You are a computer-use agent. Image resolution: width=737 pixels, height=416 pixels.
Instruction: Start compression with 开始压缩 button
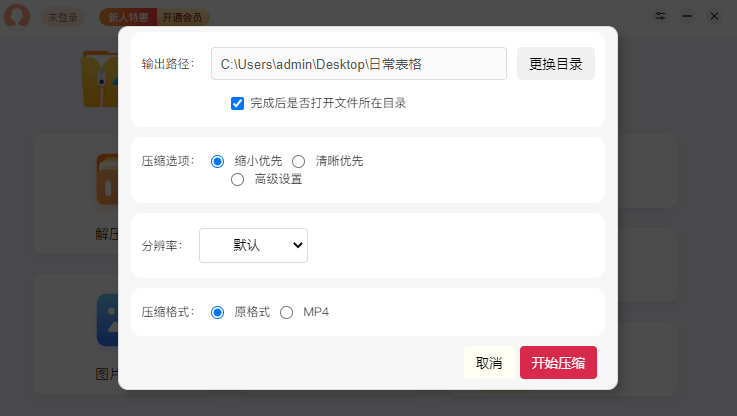coord(558,363)
